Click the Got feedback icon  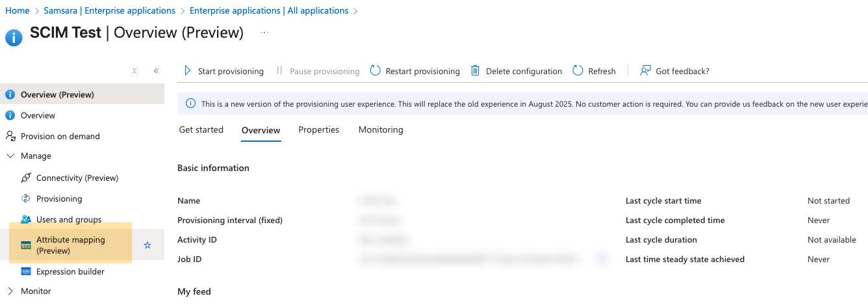645,71
